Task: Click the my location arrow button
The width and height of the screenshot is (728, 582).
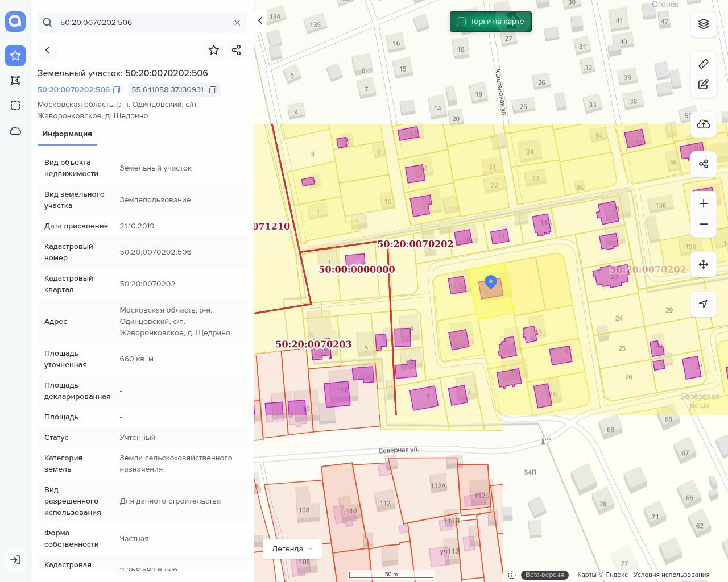Action: point(704,304)
